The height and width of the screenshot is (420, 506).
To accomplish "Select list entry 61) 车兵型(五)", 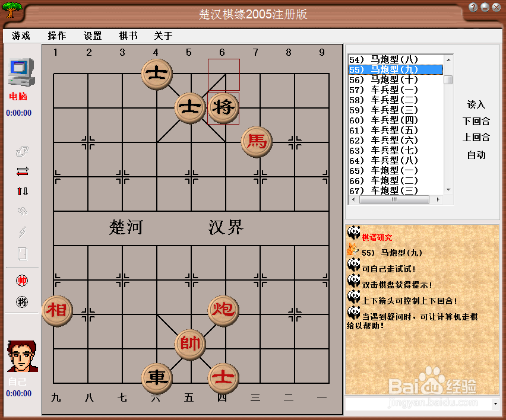I will click(x=396, y=131).
